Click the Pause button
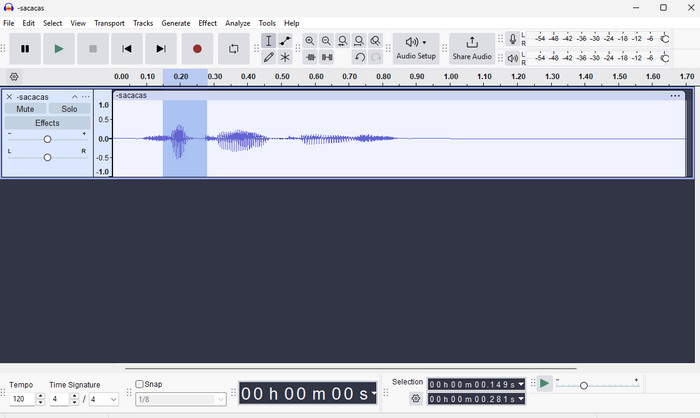 coord(25,49)
